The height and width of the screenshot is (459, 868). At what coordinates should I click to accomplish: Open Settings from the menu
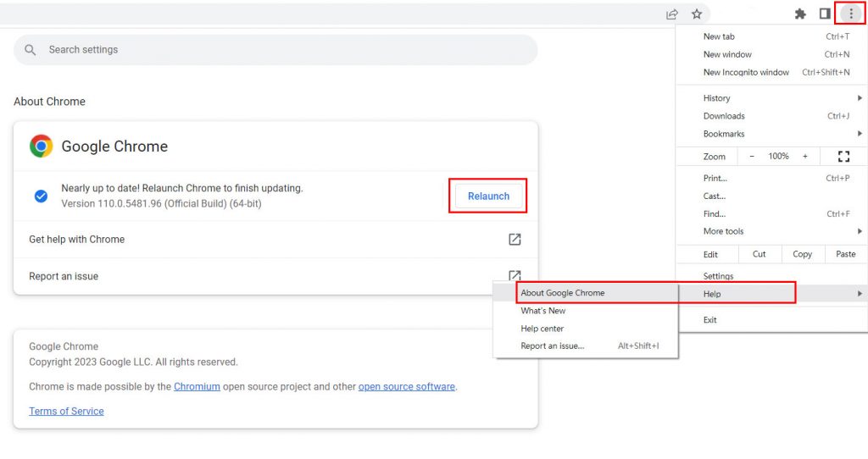(771, 276)
